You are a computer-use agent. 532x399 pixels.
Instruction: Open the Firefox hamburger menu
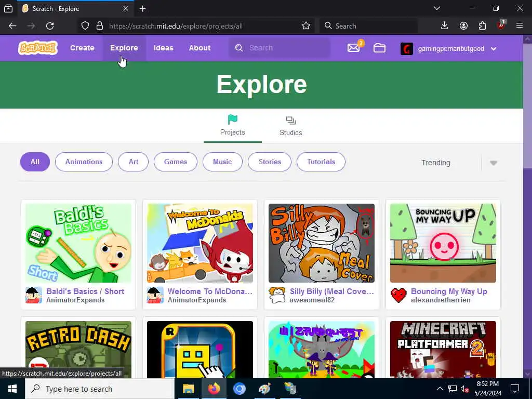[x=520, y=26]
